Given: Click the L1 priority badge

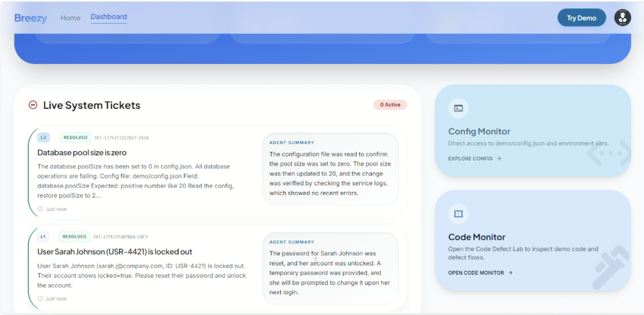Looking at the screenshot, I should click(x=43, y=237).
